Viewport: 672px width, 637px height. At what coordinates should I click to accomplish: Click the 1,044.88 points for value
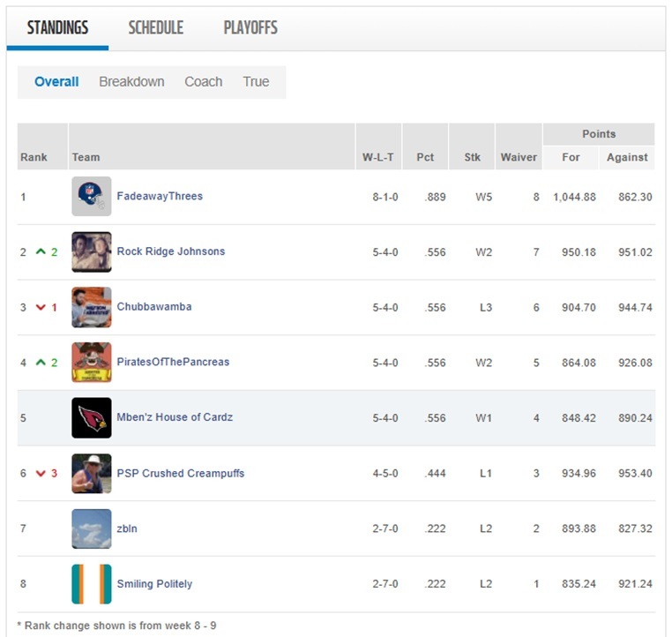tap(574, 197)
